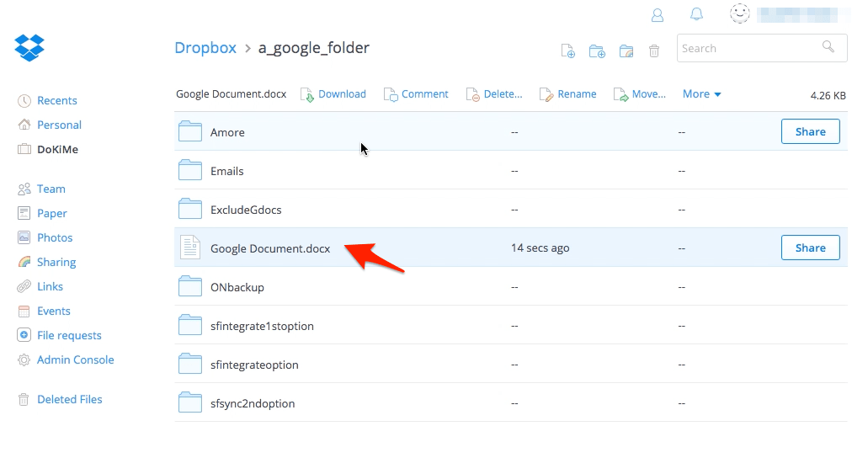This screenshot has height=458, width=868.
Task: Open Recents in the sidebar
Action: coord(57,101)
